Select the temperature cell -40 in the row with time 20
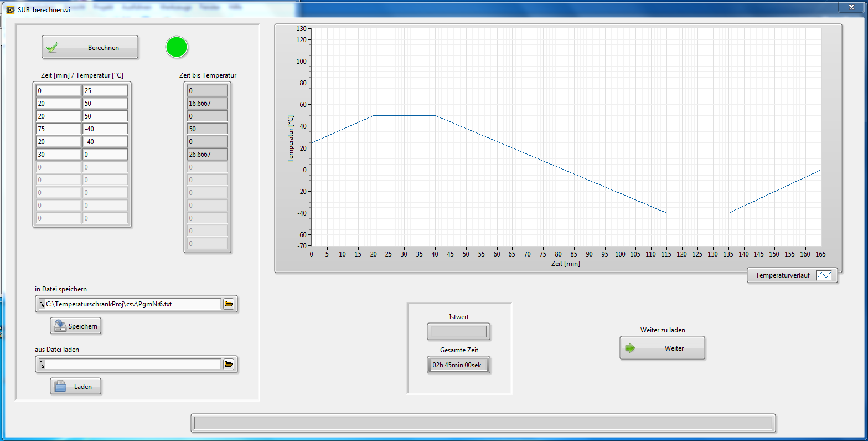 pyautogui.click(x=105, y=141)
